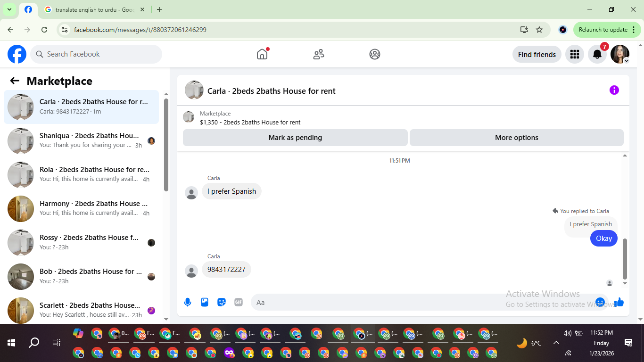Open the Carla conversation in the list
644x362 pixels.
click(82, 107)
